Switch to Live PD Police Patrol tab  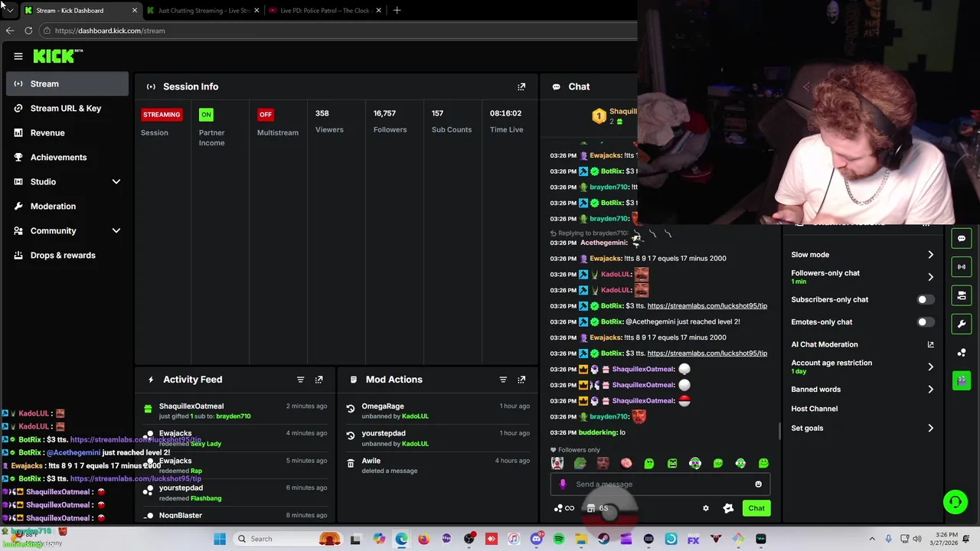tap(324, 11)
